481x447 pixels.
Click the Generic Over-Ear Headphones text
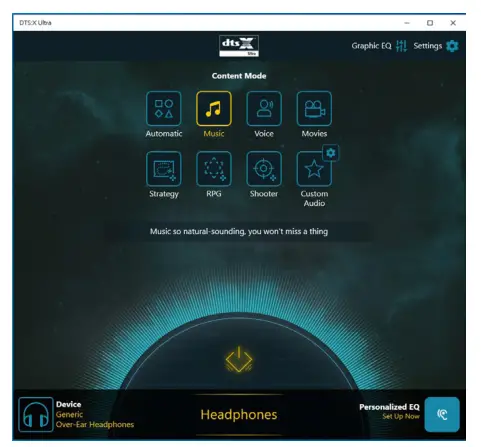pos(95,419)
